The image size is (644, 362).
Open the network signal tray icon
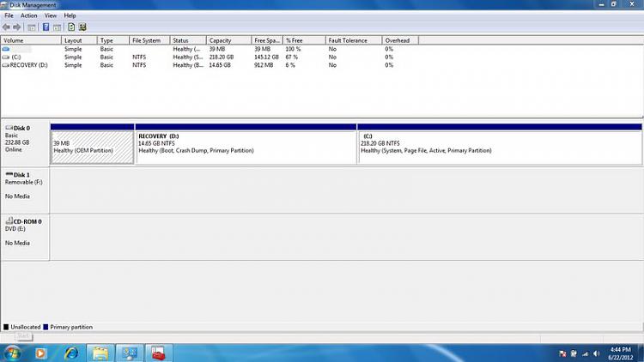click(585, 353)
